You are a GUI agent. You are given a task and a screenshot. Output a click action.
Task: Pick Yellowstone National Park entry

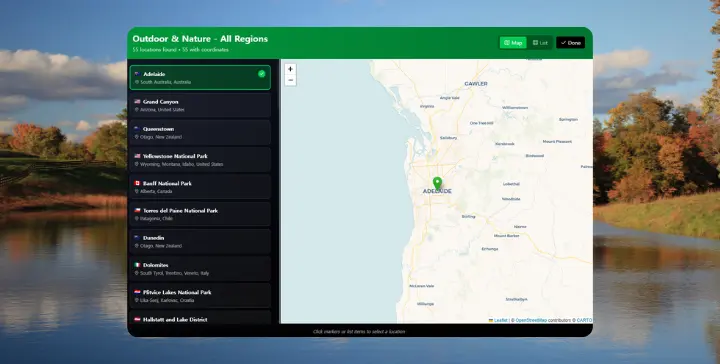(200, 160)
